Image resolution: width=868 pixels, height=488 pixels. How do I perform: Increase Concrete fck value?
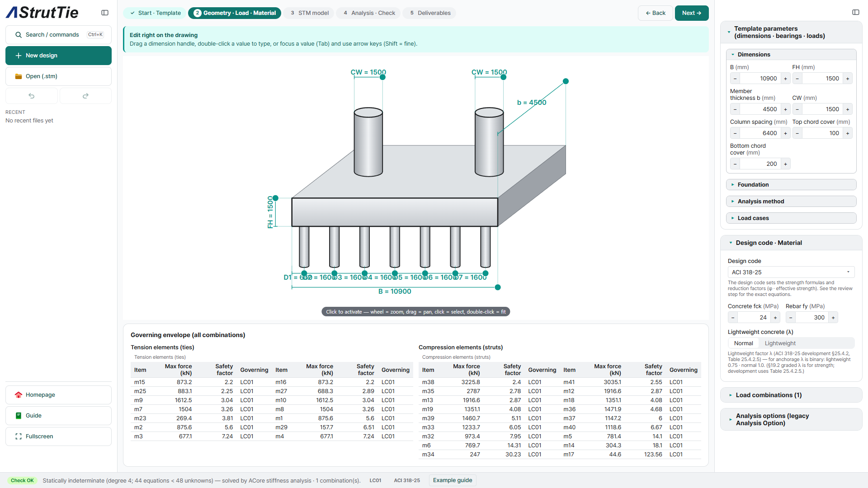[x=775, y=318]
